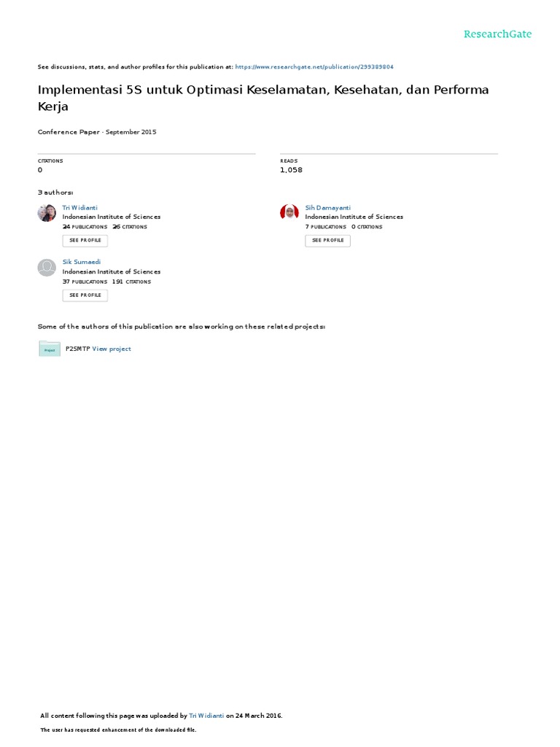Open Sik Sumaedi's author name link
The image size is (560, 747).
(x=82, y=262)
